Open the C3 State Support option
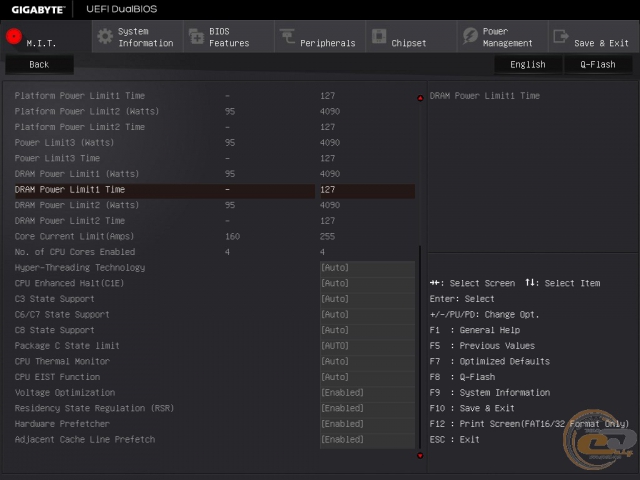This screenshot has width=640, height=480. pyautogui.click(x=367, y=299)
